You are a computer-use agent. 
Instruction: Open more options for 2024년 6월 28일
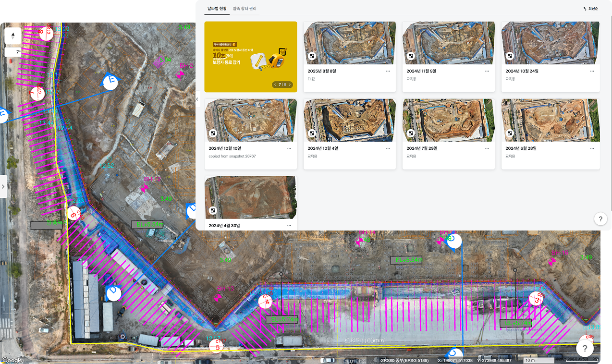pyautogui.click(x=591, y=148)
